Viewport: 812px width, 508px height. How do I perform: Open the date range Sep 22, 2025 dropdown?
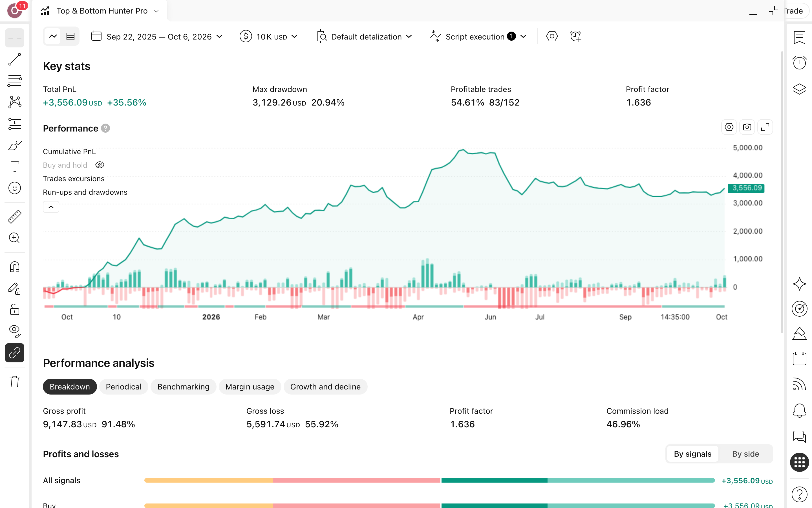click(157, 36)
